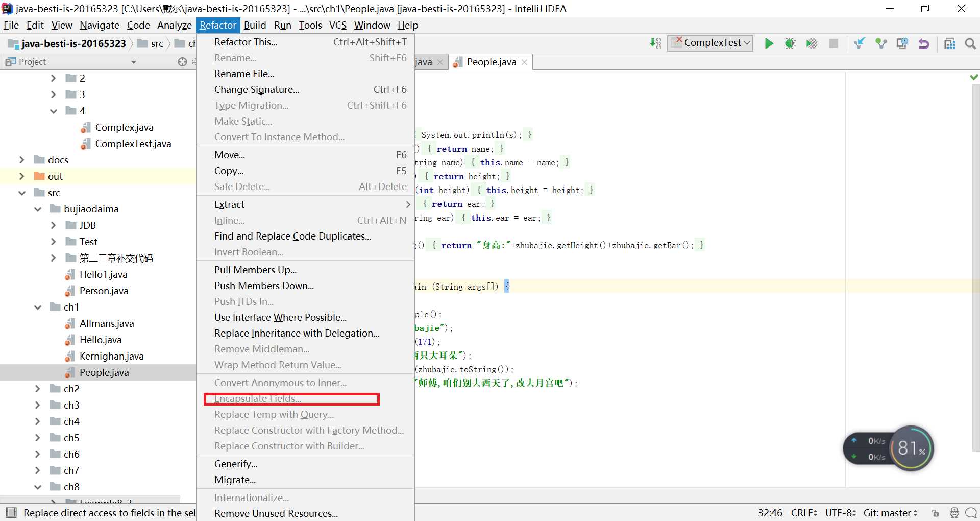Viewport: 980px width, 521px height.
Task: Expand folder 2 in the project tree
Action: pos(54,78)
